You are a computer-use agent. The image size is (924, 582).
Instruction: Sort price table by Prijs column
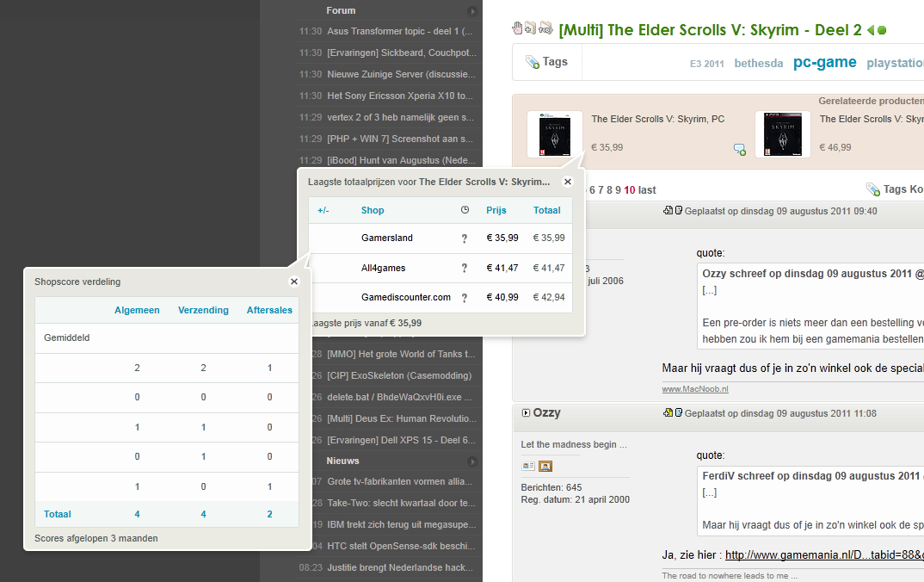[x=496, y=210]
